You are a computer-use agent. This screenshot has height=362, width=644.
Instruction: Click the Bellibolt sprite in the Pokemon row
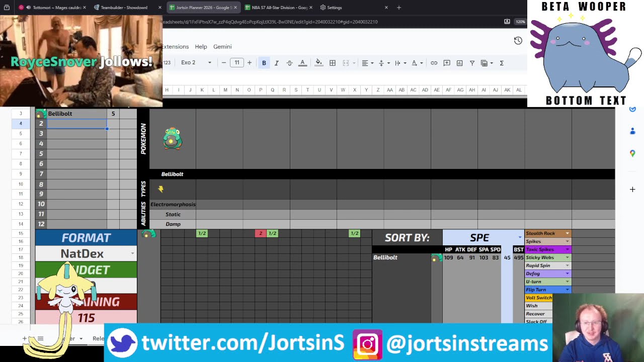click(x=172, y=138)
